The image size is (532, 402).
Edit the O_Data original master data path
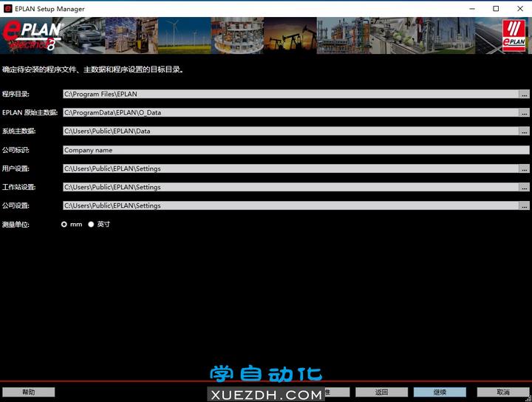[x=291, y=112]
